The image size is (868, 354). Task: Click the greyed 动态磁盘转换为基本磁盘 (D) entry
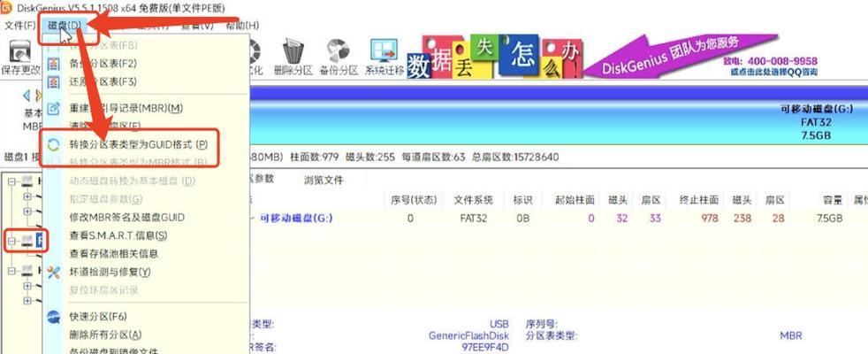(133, 181)
